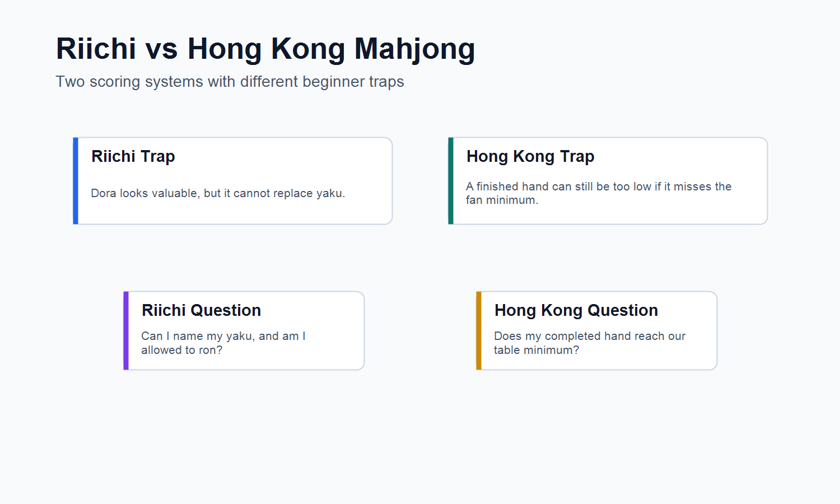Screen dimensions: 840x504
Task: Click the blue accent bar on Riichi Trap
Action: (76, 181)
